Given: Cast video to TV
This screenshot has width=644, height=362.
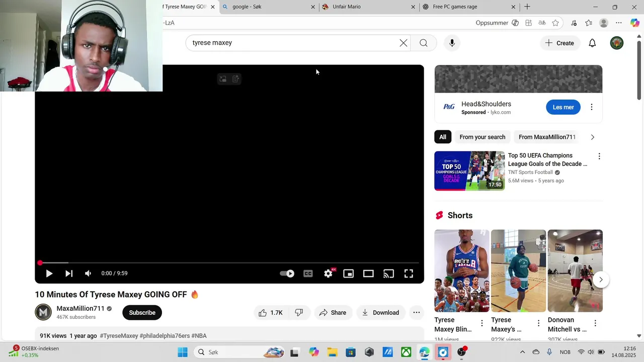Looking at the screenshot, I should (x=388, y=274).
